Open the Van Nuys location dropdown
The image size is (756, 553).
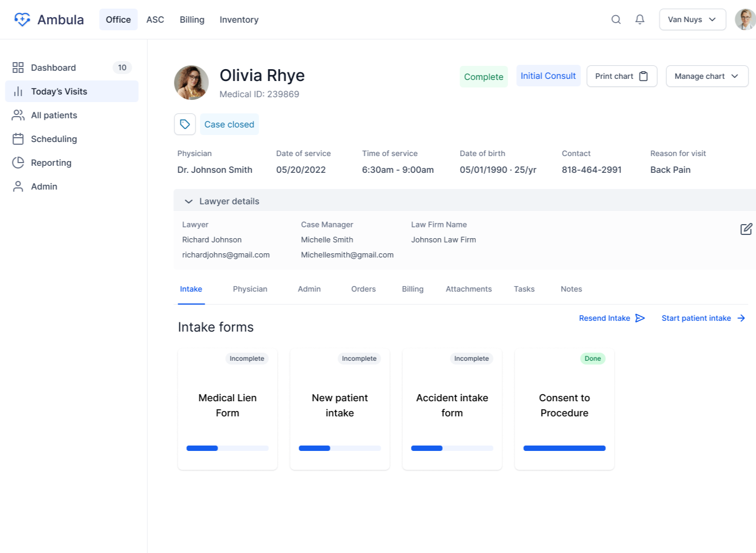click(692, 19)
